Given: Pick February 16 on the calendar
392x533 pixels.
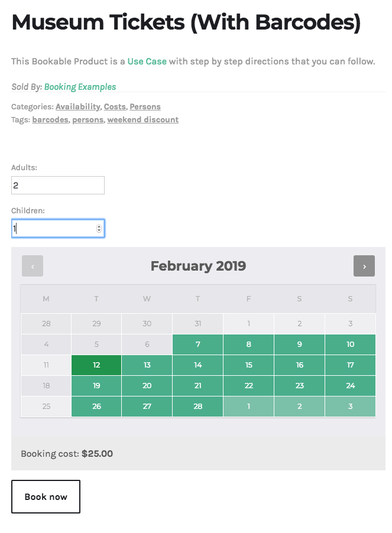Looking at the screenshot, I should point(300,365).
